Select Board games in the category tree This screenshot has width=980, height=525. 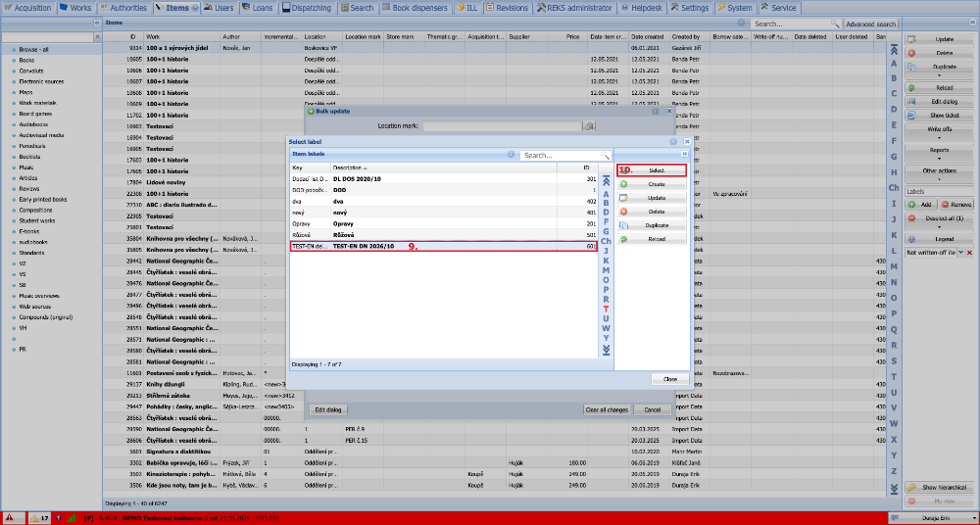pos(35,114)
